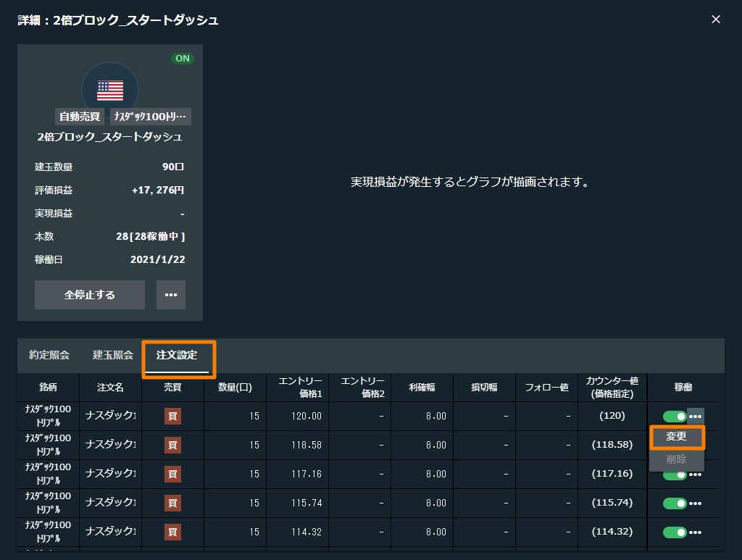
Task: Close the 2倍ブロック detail dialog
Action: coord(715,19)
